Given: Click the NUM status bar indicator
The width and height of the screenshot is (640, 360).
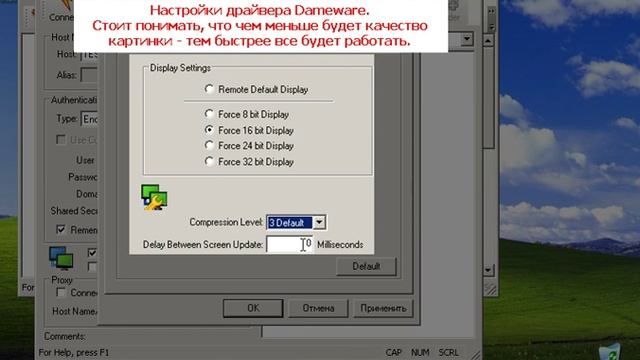Looking at the screenshot, I should tap(420, 352).
